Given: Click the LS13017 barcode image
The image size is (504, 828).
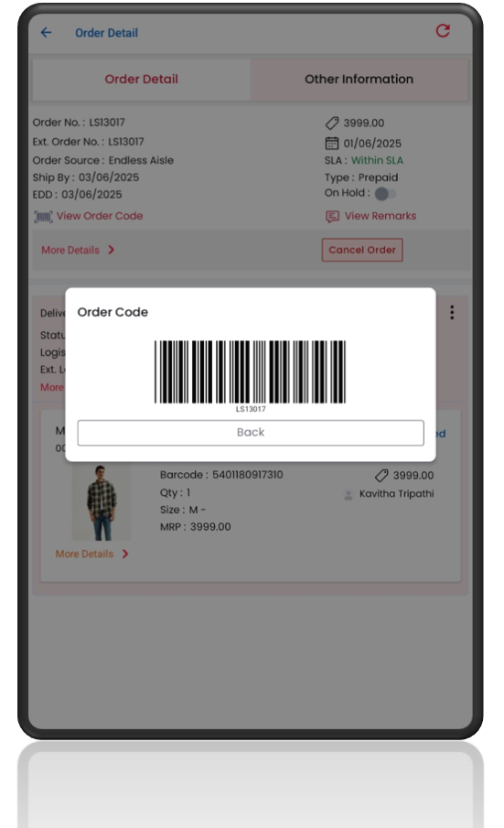Looking at the screenshot, I should (x=250, y=372).
